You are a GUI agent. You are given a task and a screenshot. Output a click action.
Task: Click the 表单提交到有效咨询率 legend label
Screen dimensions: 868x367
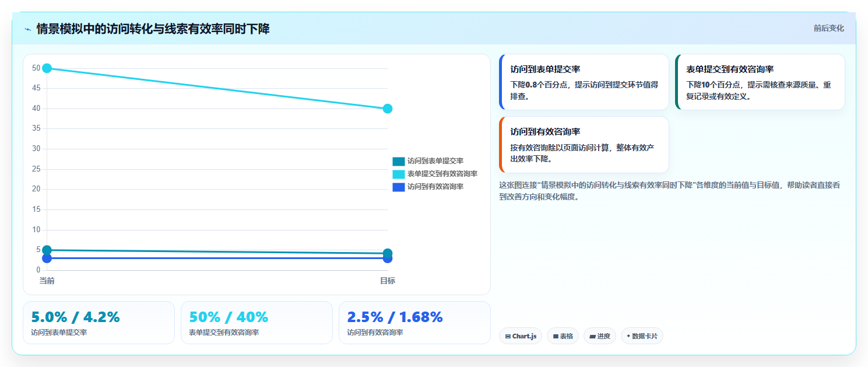[442, 174]
